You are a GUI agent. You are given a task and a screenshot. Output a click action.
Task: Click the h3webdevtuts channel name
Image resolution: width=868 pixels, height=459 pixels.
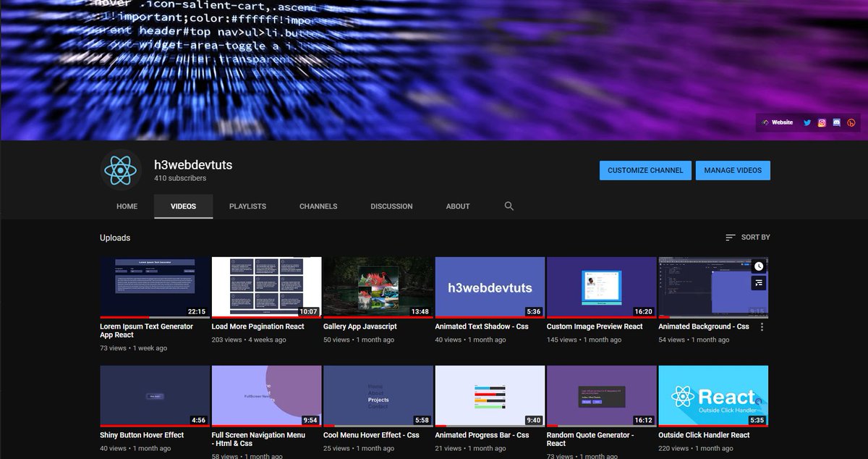(193, 165)
